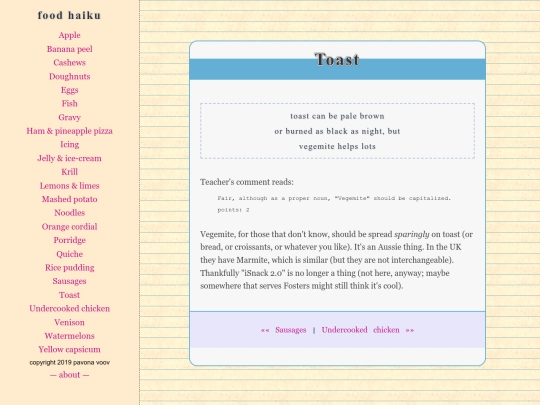This screenshot has width=540, height=405.
Task: Open the Apple haiku link
Action: (x=69, y=35)
